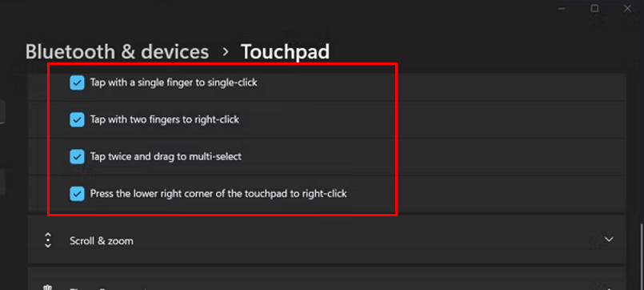
Task: Uncheck lower right corner right-click checkbox
Action: coord(77,194)
